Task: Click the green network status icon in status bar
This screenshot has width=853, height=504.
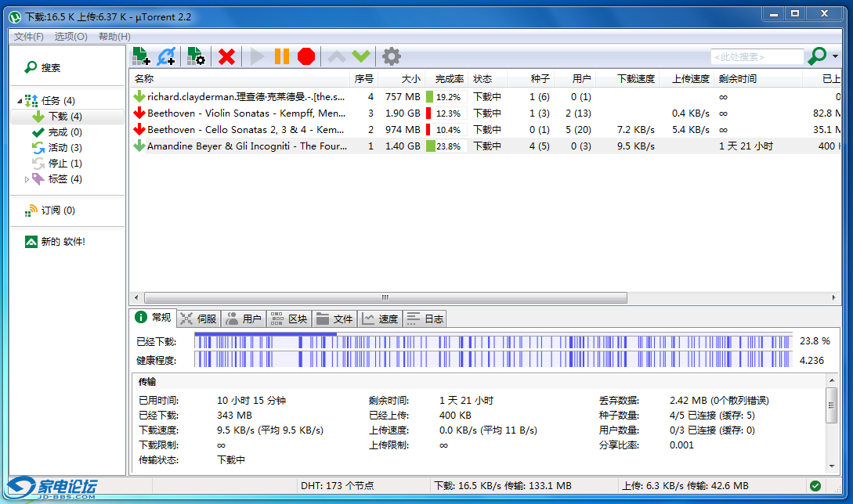Action: (815, 486)
